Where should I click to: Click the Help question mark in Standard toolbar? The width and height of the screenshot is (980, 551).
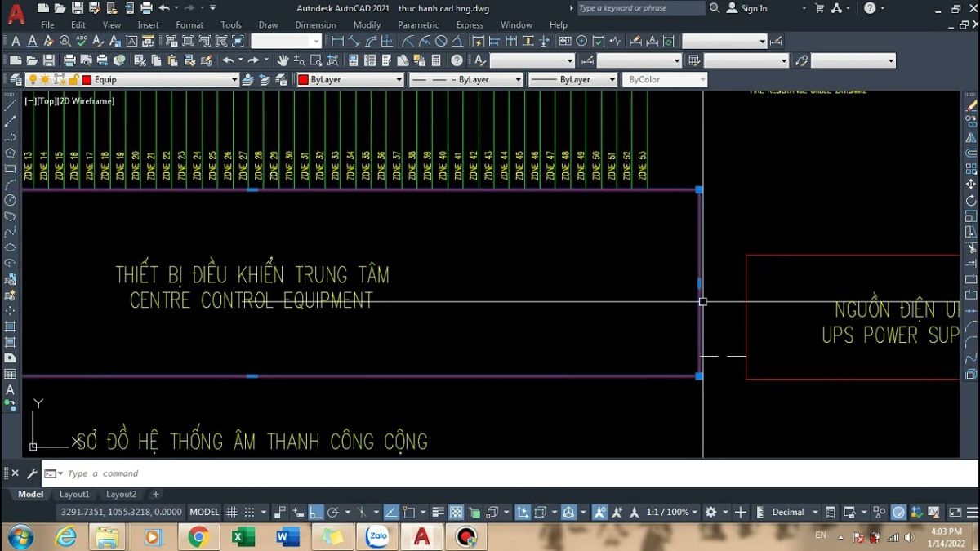pyautogui.click(x=457, y=60)
